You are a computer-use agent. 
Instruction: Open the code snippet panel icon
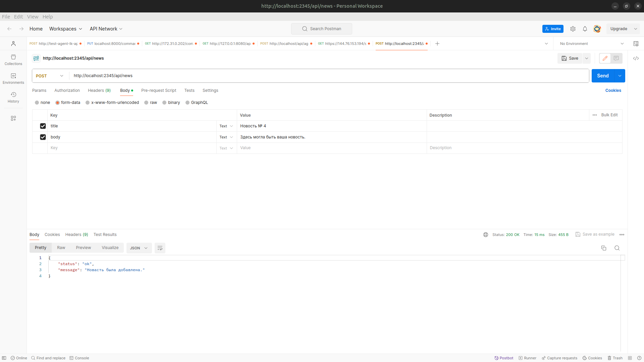pyautogui.click(x=636, y=58)
